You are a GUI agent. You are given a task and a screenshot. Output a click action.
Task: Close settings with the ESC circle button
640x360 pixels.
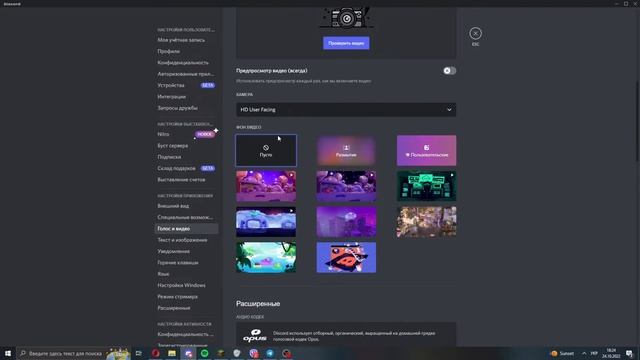[475, 33]
